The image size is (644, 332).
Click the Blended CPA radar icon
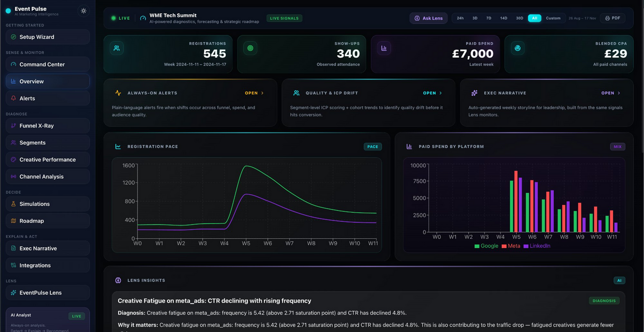(517, 48)
